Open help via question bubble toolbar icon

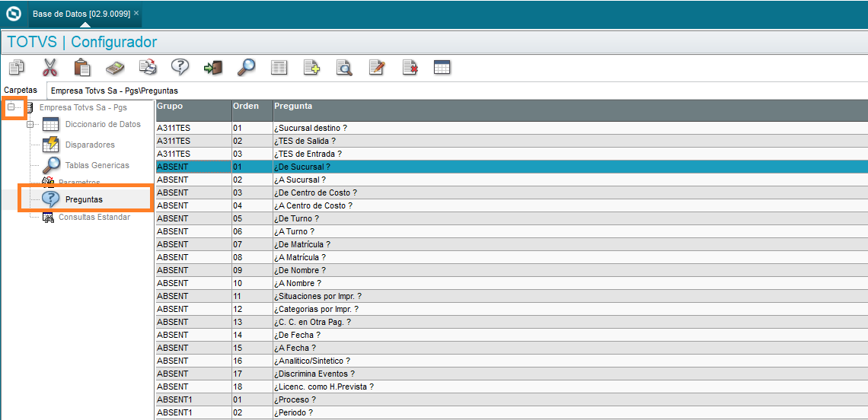point(180,68)
